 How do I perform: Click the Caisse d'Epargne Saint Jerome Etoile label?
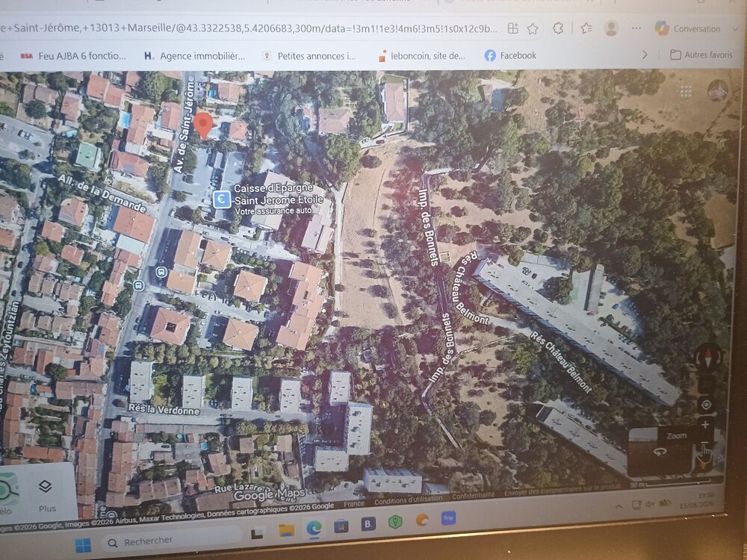pos(278,199)
